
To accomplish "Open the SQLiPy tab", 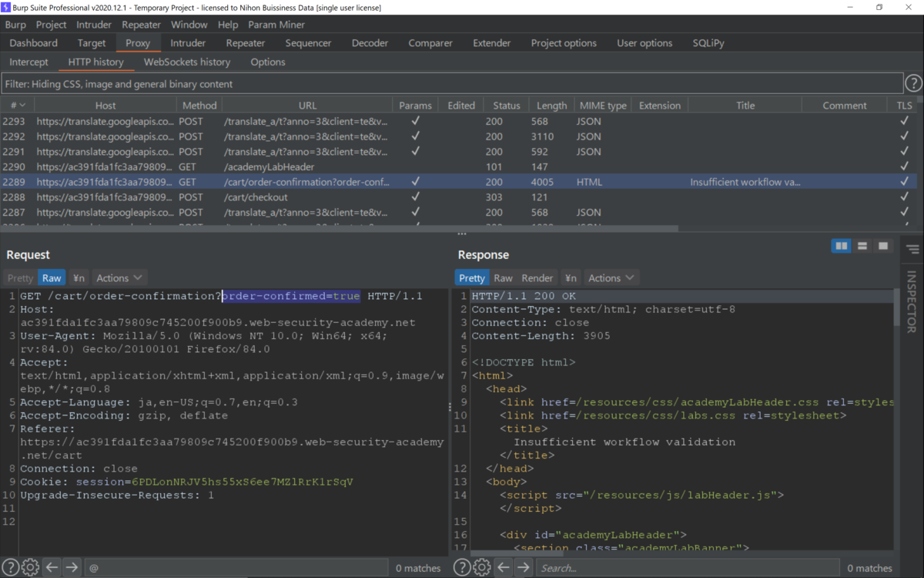I will (x=708, y=43).
